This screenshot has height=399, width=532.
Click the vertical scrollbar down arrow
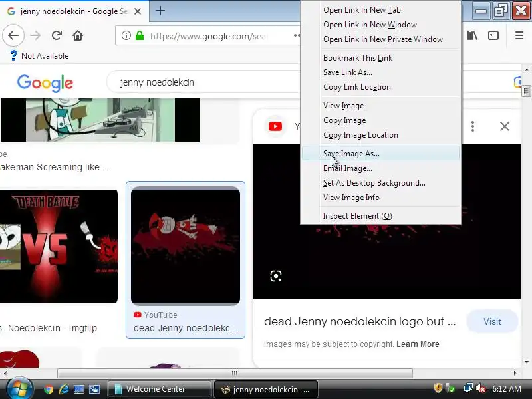pyautogui.click(x=527, y=362)
